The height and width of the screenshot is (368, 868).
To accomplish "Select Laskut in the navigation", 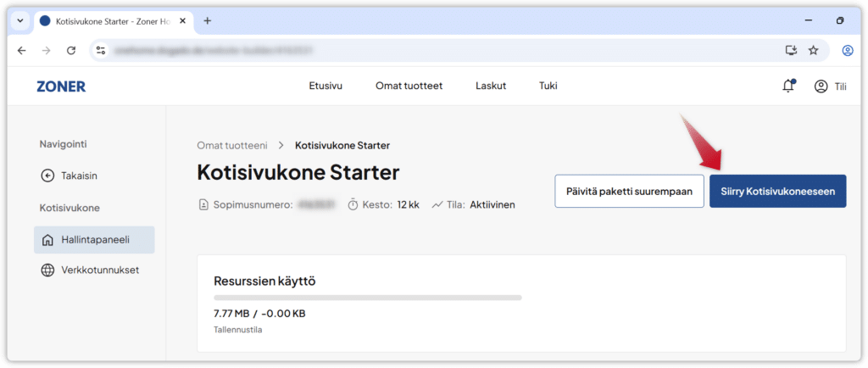I will point(491,86).
